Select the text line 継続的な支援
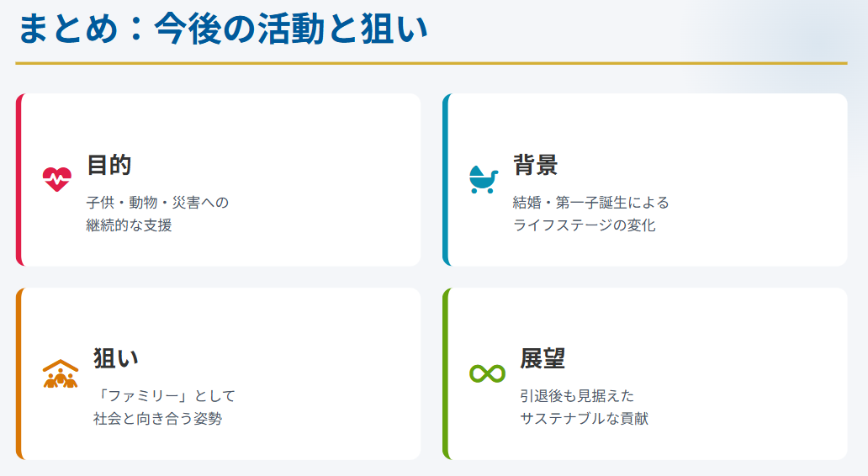The height and width of the screenshot is (476, 868). (x=129, y=225)
